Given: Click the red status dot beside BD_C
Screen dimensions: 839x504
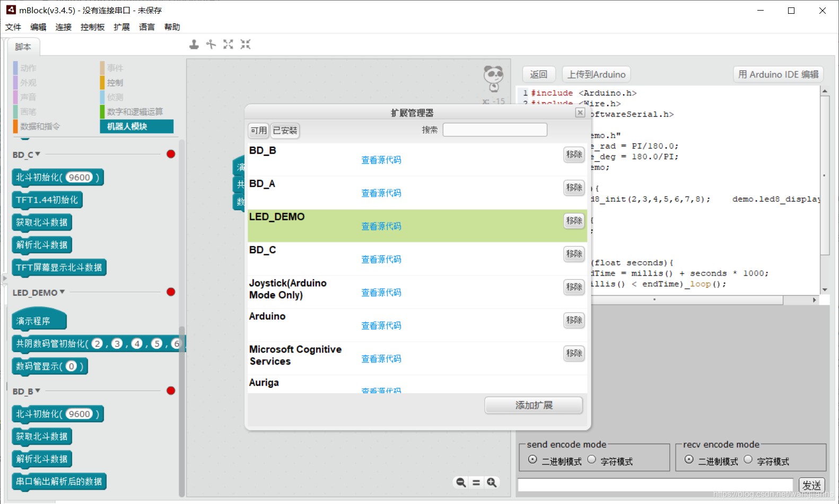Looking at the screenshot, I should (171, 154).
